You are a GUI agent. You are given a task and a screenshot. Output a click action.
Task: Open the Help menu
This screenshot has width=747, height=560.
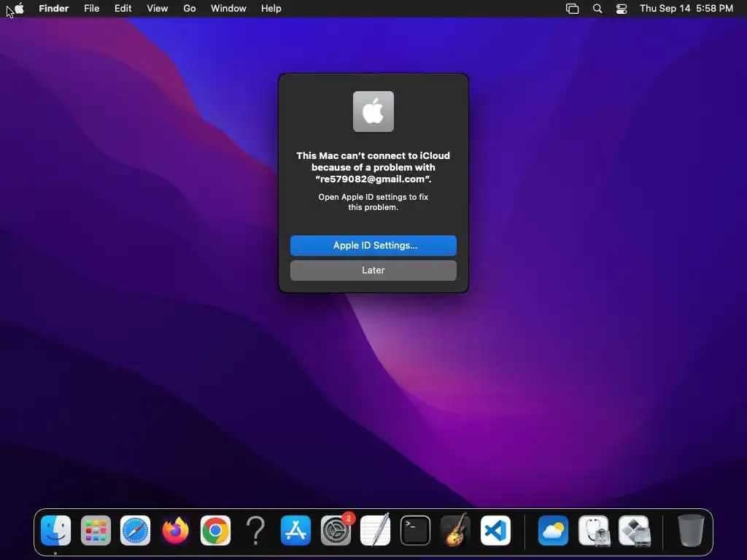coord(271,9)
